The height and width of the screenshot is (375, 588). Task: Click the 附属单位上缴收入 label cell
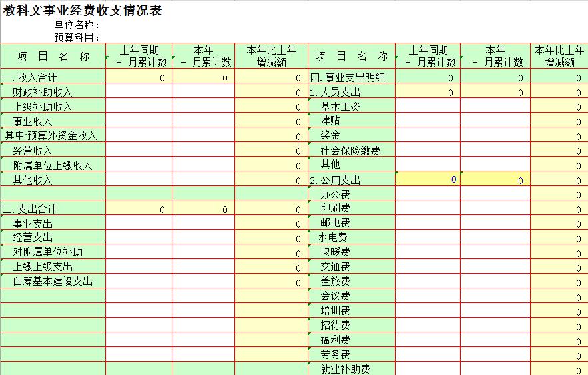[53, 165]
